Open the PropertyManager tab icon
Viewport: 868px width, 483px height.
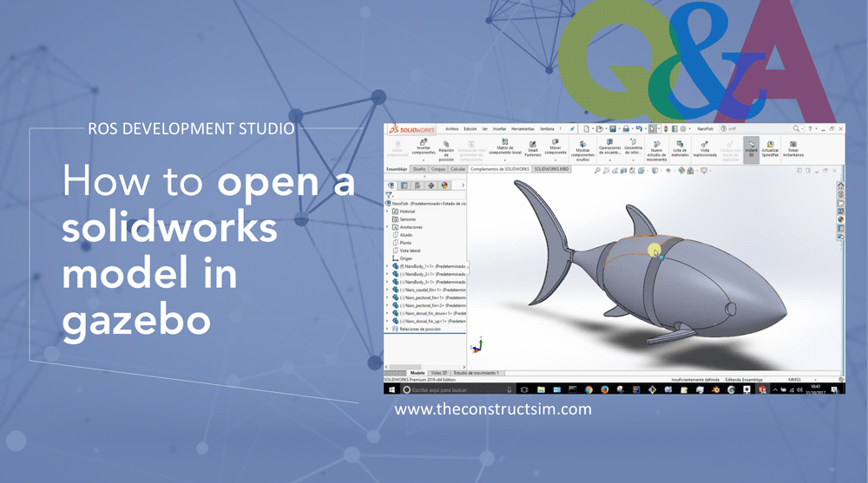point(404,186)
